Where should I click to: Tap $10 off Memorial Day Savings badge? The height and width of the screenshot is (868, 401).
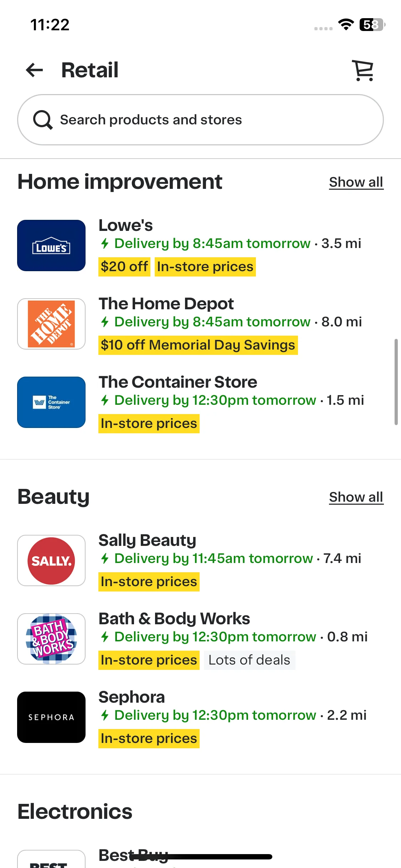click(198, 345)
